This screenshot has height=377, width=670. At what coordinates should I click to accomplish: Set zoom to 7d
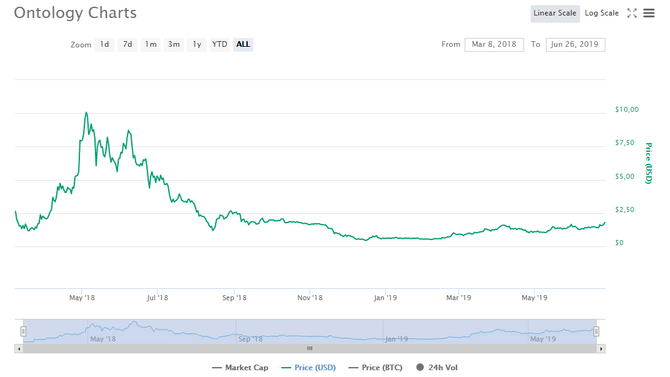[127, 44]
